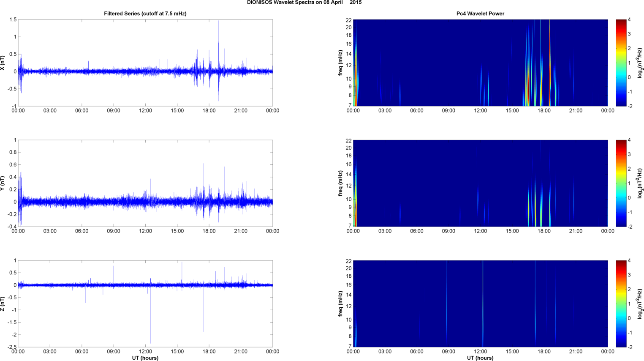Click the '09:00' tick under the Z time series
Image resolution: width=644 pixels, height=361 pixels.
pyautogui.click(x=114, y=352)
